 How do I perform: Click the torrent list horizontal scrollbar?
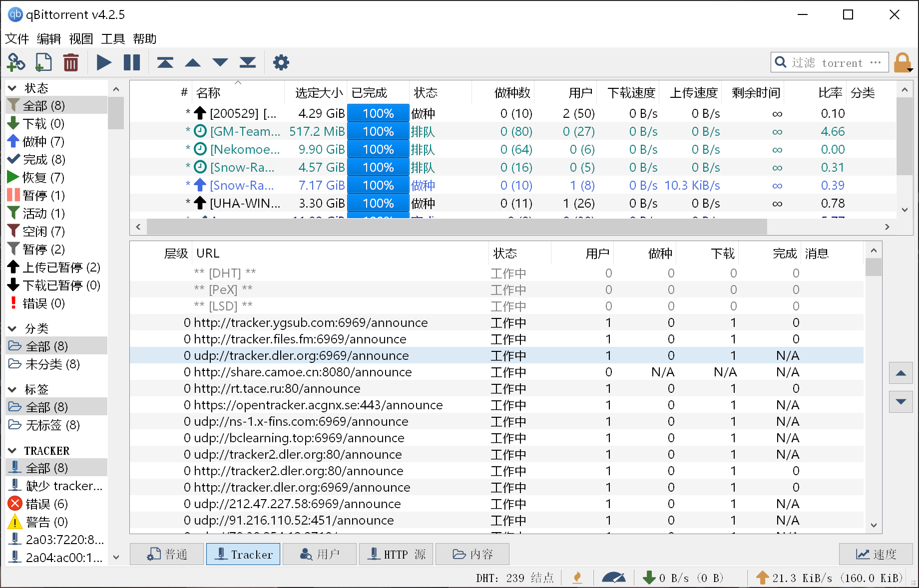(457, 227)
